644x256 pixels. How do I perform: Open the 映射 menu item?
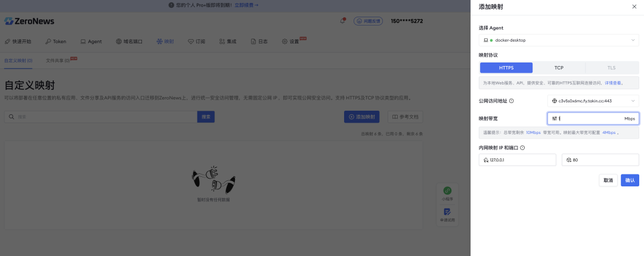point(165,42)
